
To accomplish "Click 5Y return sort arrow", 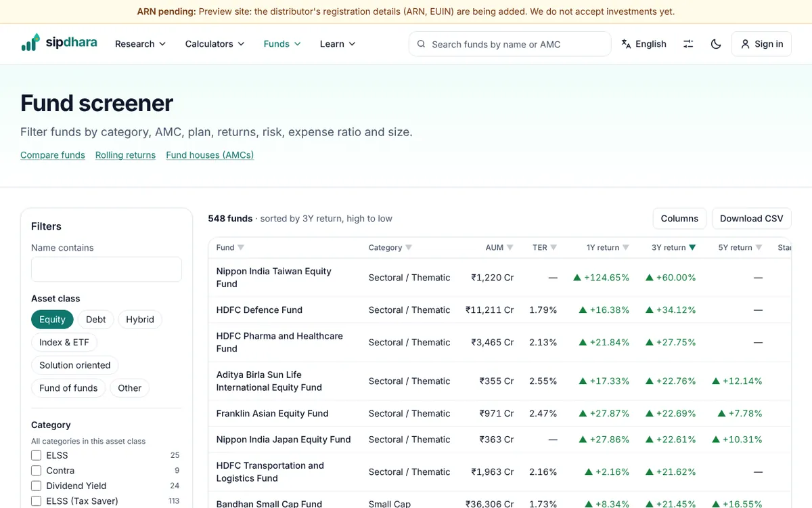I will (x=759, y=248).
